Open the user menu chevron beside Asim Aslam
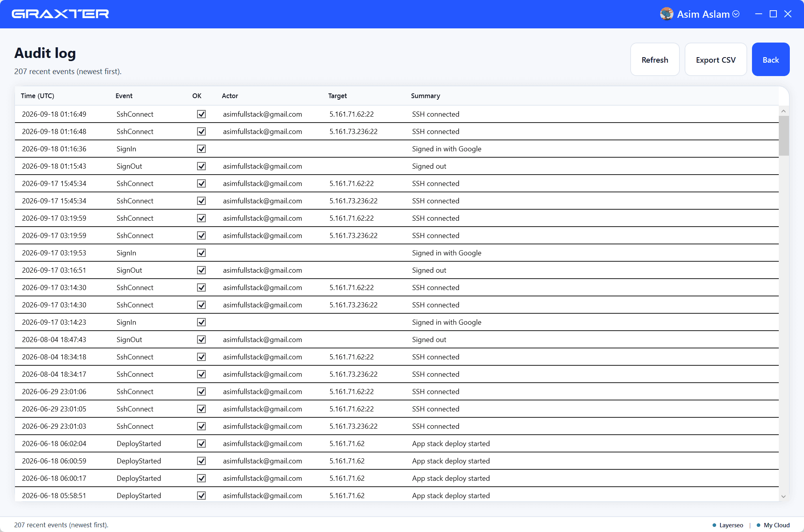804x532 pixels. (x=736, y=14)
